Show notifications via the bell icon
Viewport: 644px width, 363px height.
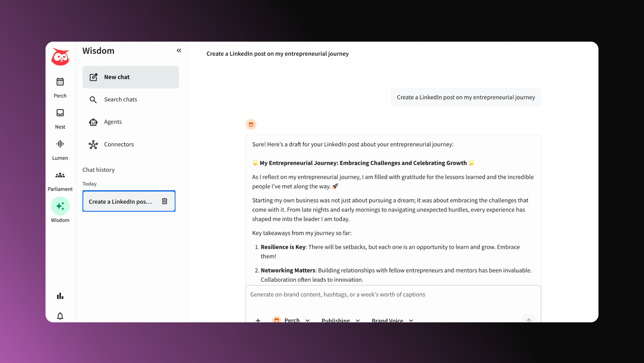(60, 316)
